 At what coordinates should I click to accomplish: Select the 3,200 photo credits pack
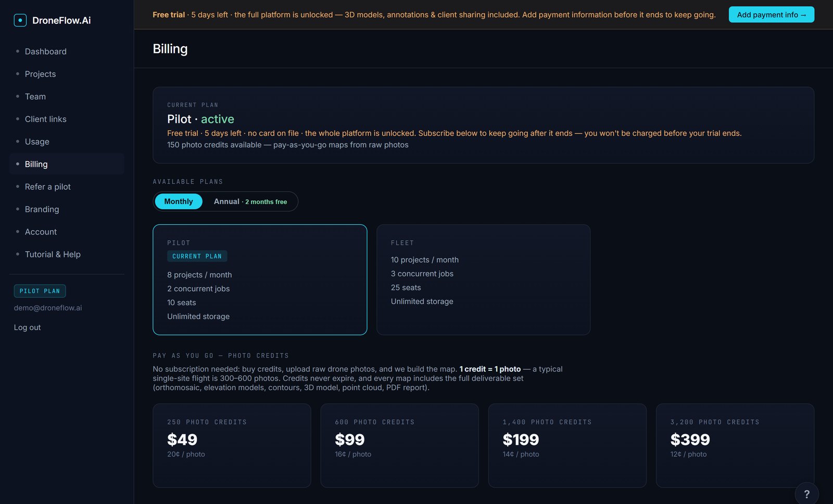(735, 446)
